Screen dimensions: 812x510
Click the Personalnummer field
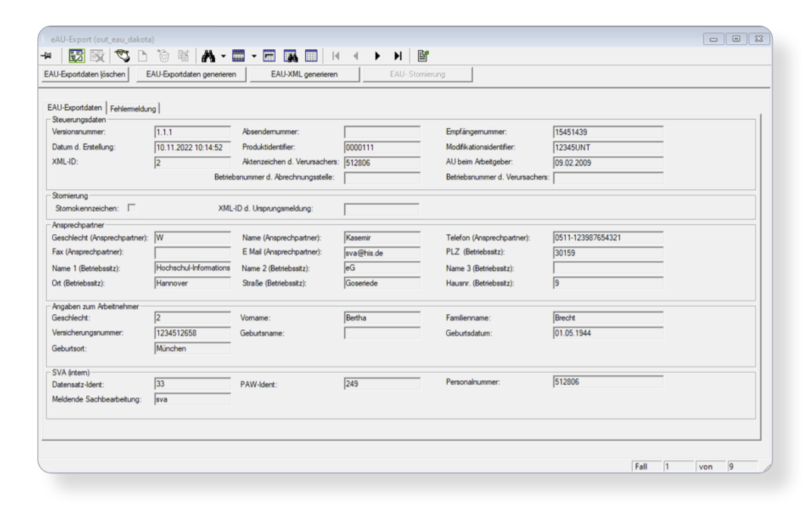click(608, 382)
